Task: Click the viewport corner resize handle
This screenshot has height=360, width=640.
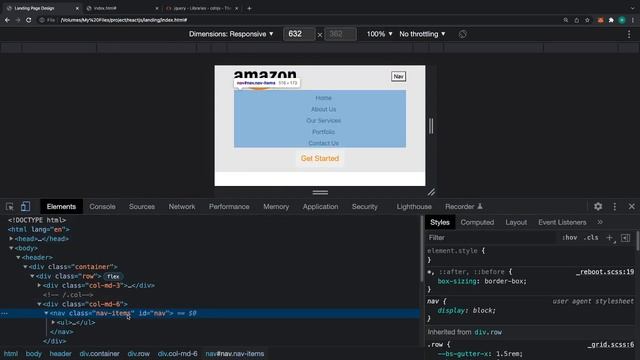Action: [x=431, y=192]
